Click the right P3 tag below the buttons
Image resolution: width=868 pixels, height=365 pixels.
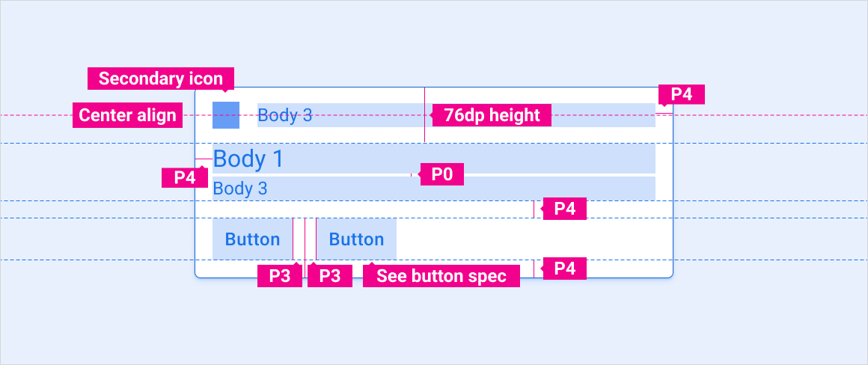[330, 276]
